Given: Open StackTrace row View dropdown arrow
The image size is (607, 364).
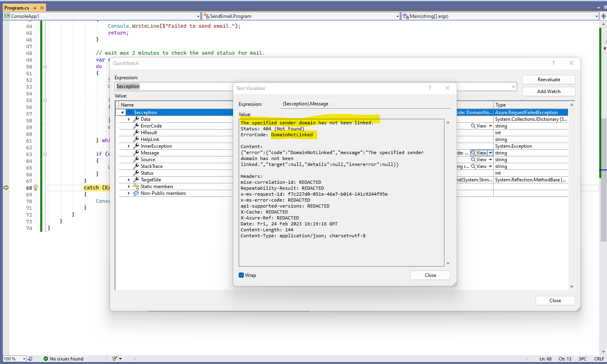Looking at the screenshot, I should click(490, 166).
